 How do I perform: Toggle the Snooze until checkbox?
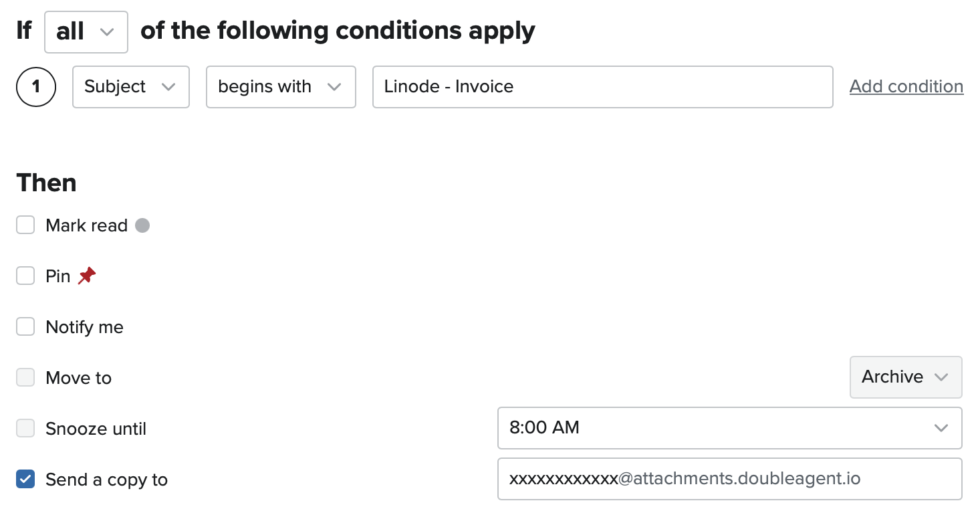click(25, 428)
